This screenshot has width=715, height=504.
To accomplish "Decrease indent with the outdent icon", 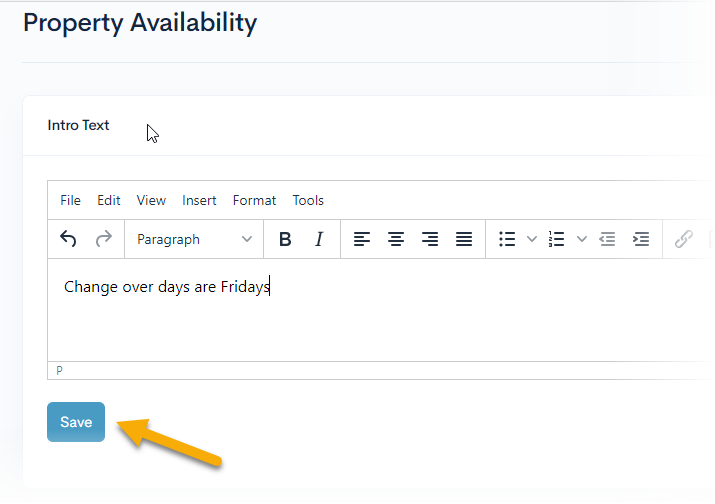I will click(607, 239).
